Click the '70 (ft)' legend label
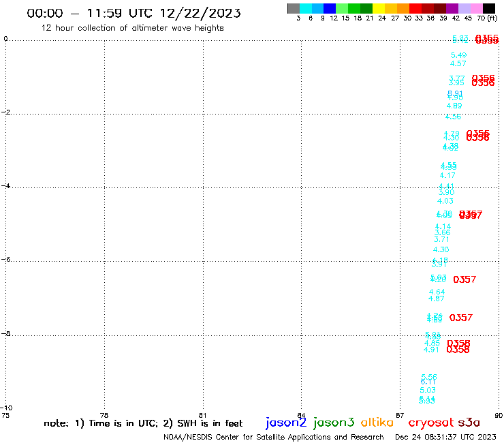 (487, 18)
